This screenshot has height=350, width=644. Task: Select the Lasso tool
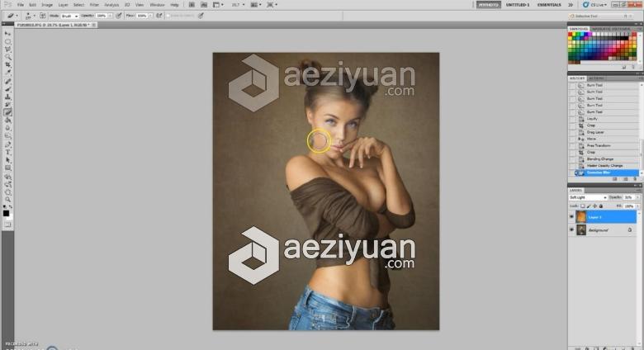pos(7,50)
